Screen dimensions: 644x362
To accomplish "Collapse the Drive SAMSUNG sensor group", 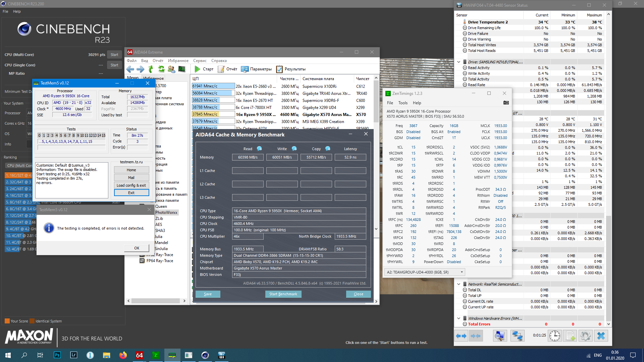I will pyautogui.click(x=459, y=62).
